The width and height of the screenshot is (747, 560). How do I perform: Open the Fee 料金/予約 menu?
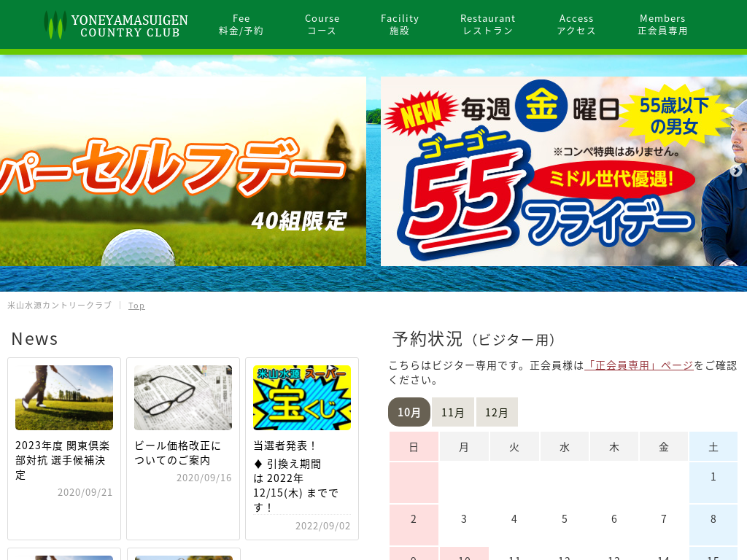[x=241, y=25]
